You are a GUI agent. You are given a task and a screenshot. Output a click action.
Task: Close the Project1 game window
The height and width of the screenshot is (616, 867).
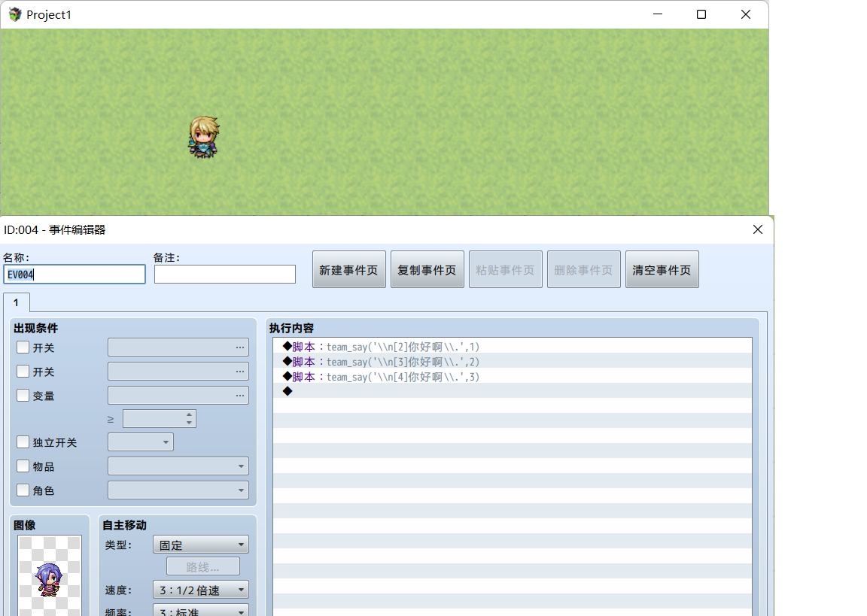coord(745,14)
